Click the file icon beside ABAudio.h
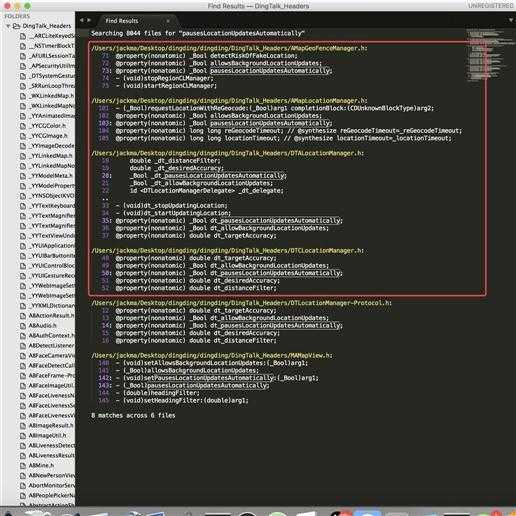 pyautogui.click(x=23, y=326)
